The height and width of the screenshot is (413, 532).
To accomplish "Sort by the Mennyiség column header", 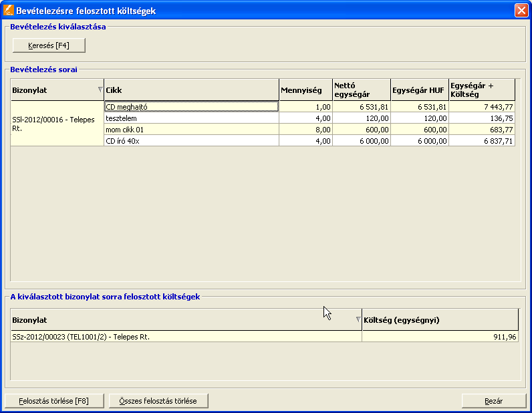I will tap(305, 90).
